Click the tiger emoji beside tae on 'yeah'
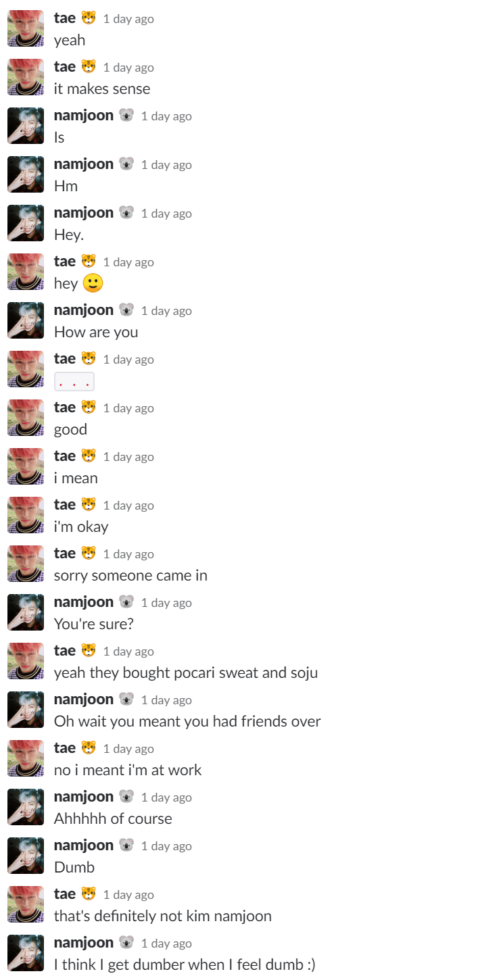478x980 pixels. click(x=89, y=18)
